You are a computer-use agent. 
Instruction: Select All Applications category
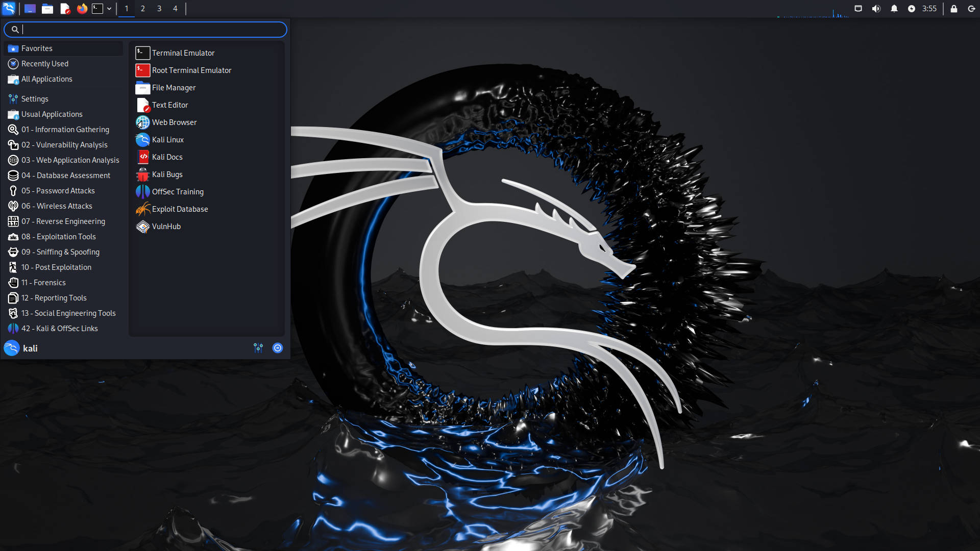[x=46, y=79]
